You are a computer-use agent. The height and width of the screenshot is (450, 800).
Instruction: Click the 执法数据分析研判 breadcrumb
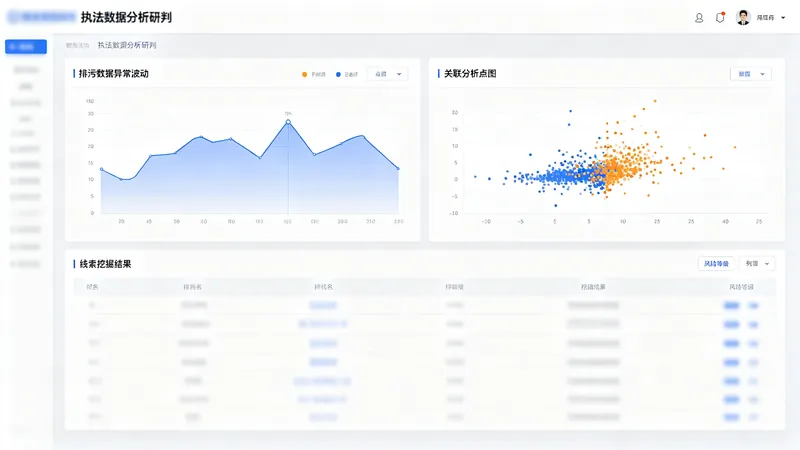coord(127,45)
